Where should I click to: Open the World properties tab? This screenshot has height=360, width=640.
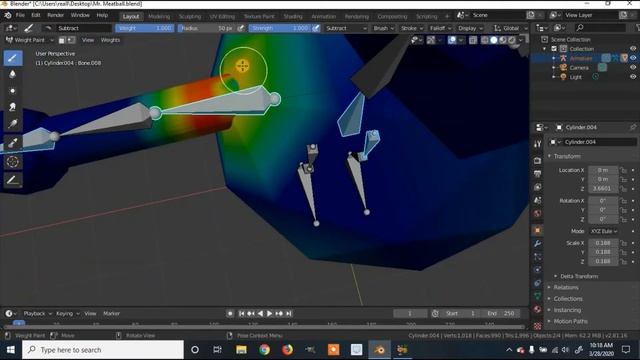coord(538,213)
